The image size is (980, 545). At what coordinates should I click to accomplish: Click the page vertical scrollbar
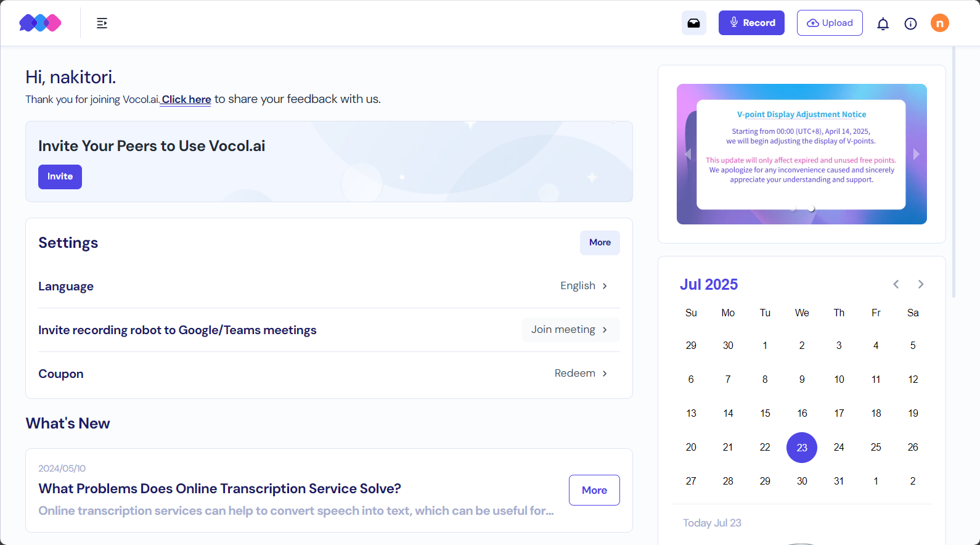coord(953,173)
